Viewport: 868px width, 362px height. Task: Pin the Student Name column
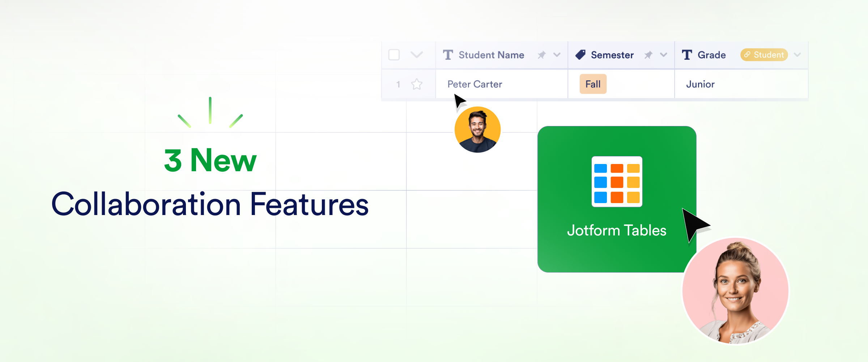click(x=541, y=55)
